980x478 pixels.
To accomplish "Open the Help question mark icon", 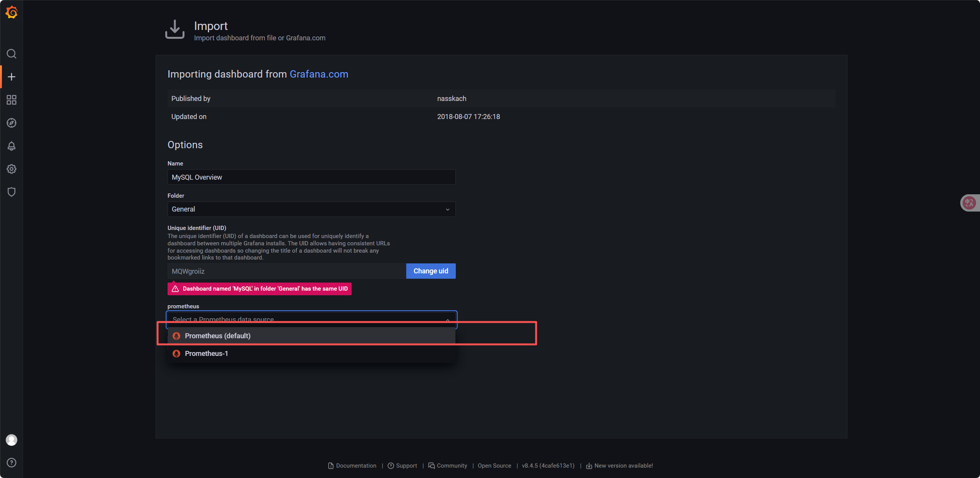I will point(12,463).
